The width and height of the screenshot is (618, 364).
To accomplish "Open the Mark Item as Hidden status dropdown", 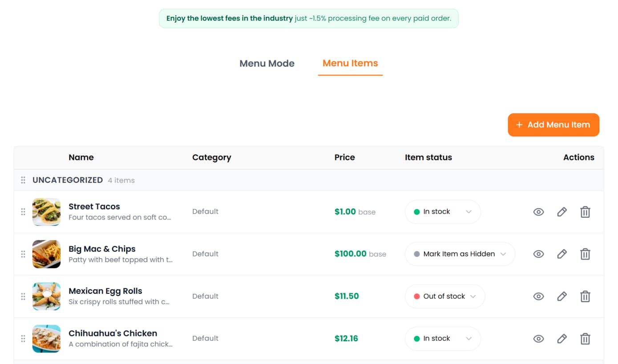I will point(460,254).
